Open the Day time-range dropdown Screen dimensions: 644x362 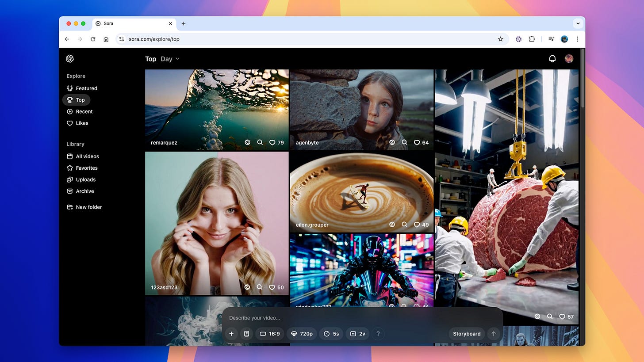169,59
